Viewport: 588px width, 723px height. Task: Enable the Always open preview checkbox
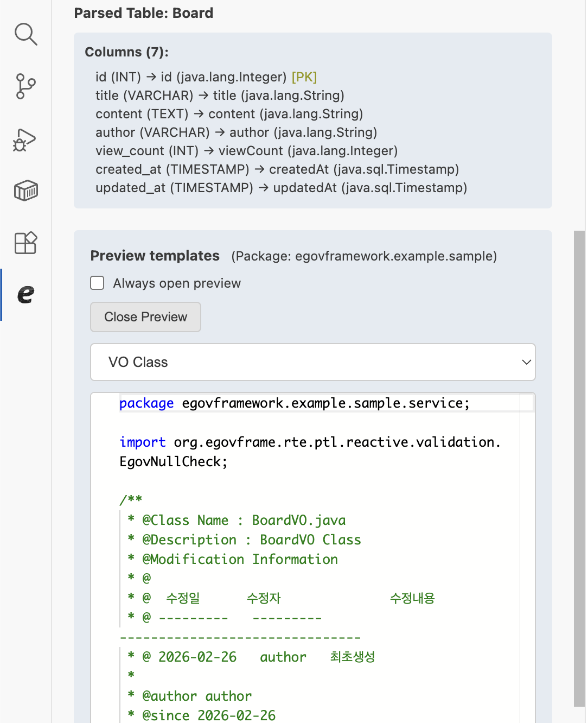(x=98, y=283)
